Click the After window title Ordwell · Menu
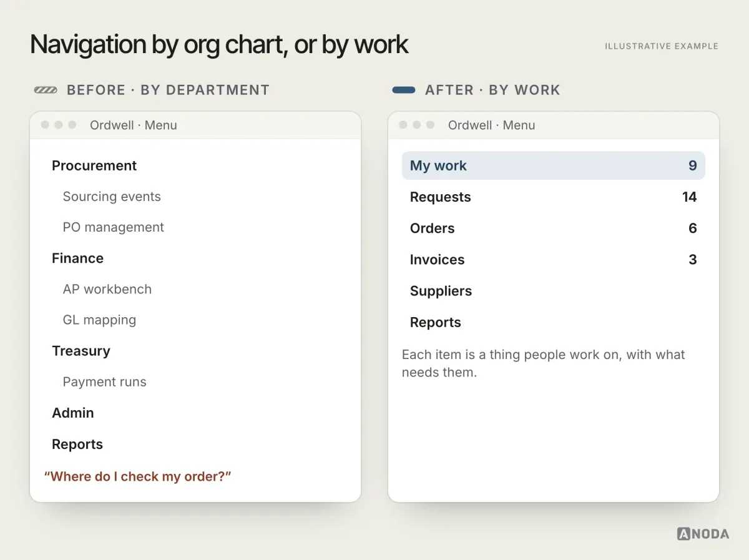749x560 pixels. [x=492, y=125]
